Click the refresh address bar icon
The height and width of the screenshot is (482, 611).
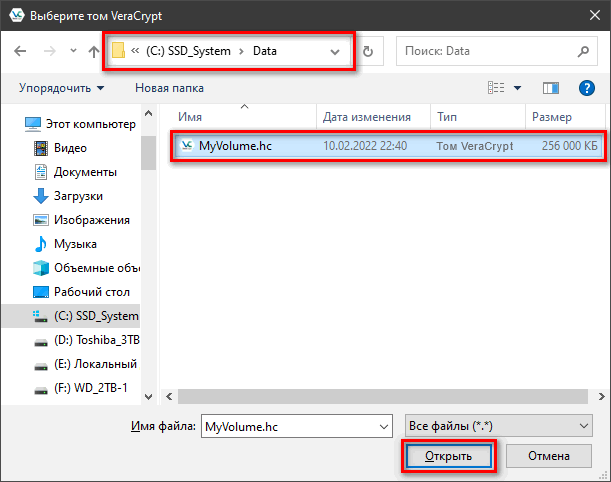pyautogui.click(x=368, y=51)
